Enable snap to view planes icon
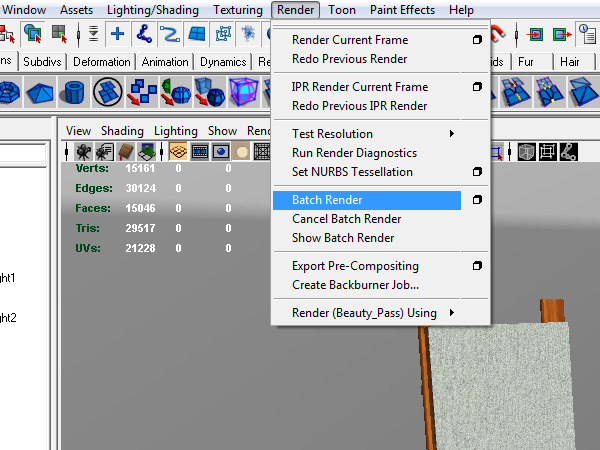 [197, 34]
